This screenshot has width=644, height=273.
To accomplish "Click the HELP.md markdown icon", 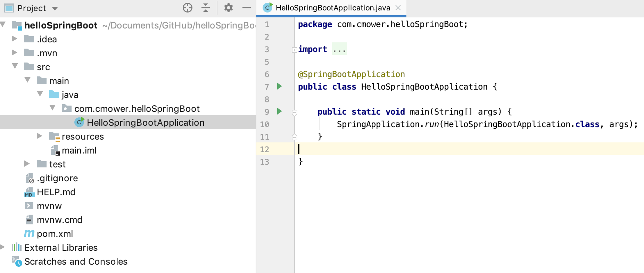I will pos(29,192).
